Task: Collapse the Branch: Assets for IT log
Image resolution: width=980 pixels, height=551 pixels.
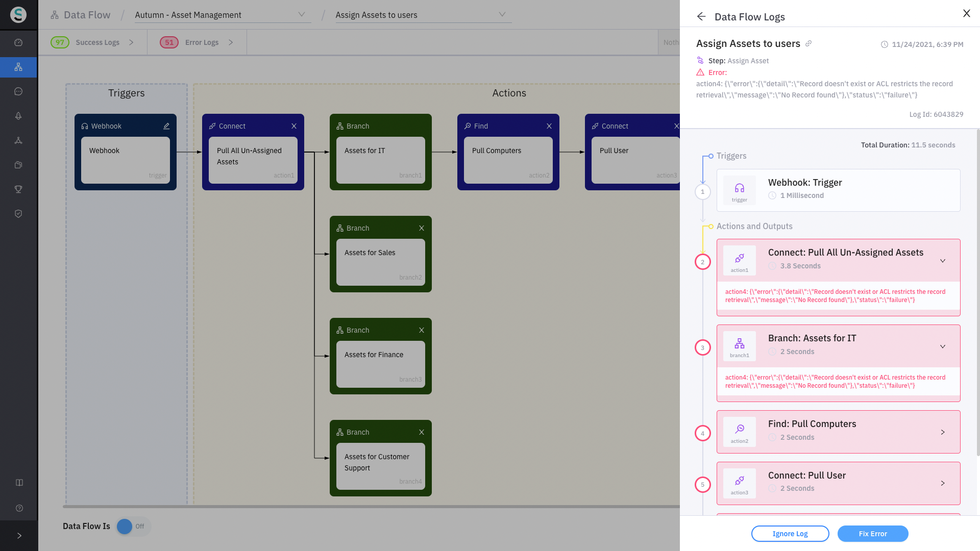Action: [943, 346]
